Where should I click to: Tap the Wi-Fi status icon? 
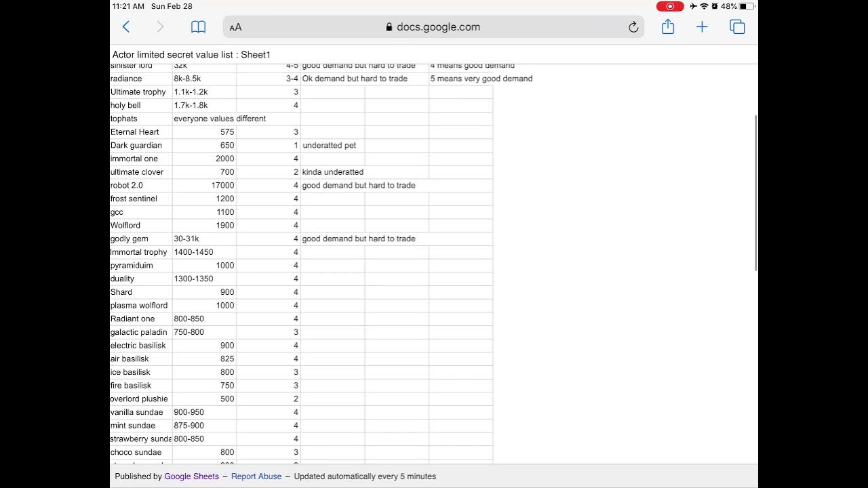coord(704,6)
